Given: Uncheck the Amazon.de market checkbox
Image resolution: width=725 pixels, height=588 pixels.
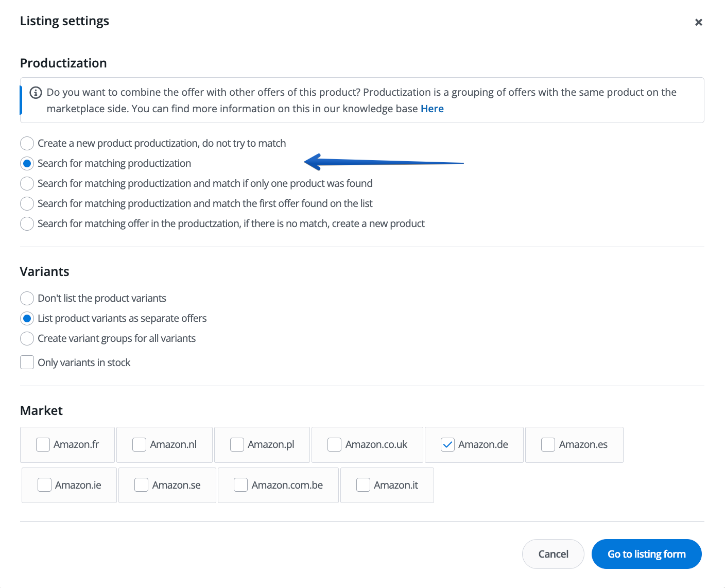Looking at the screenshot, I should click(447, 444).
